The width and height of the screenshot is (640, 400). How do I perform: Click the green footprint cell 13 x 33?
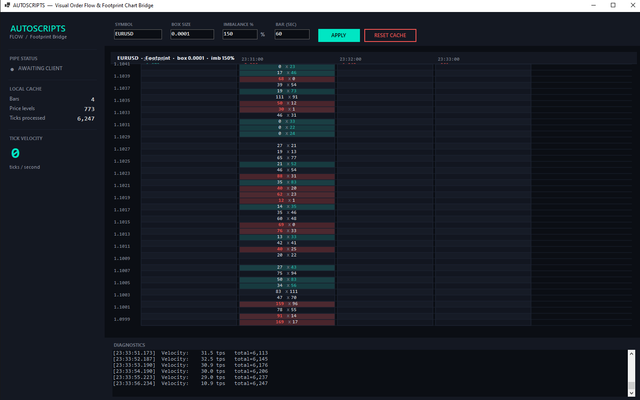click(287, 237)
